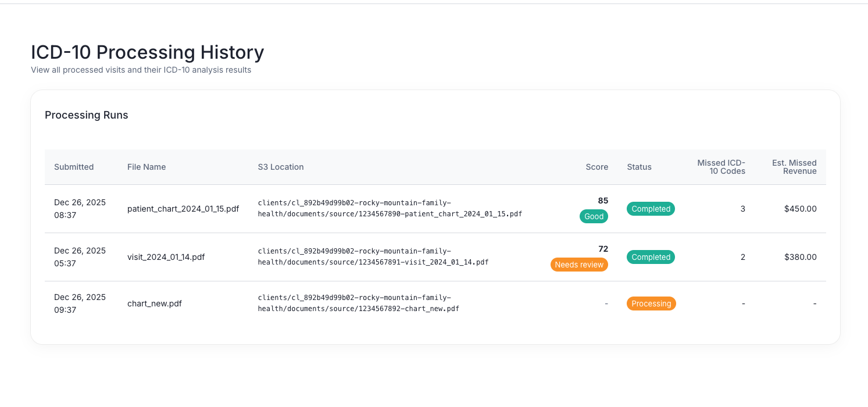Click the Processing Runs heading

tap(87, 115)
